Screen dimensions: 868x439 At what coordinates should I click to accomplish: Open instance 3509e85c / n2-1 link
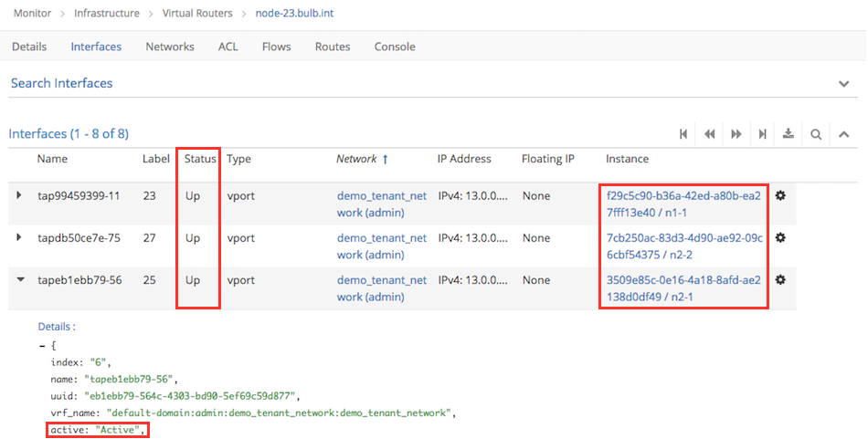(683, 288)
